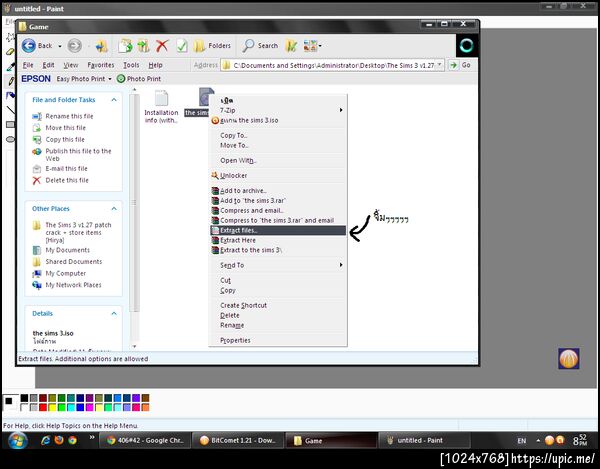Click the Up folder icon in toolbar
Viewport: 600px width, 469px height.
tap(101, 46)
